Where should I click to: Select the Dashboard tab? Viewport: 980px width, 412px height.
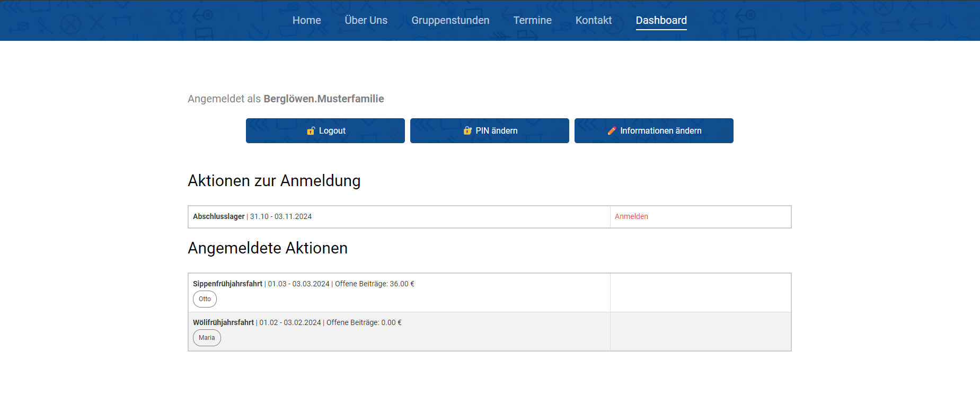[661, 20]
